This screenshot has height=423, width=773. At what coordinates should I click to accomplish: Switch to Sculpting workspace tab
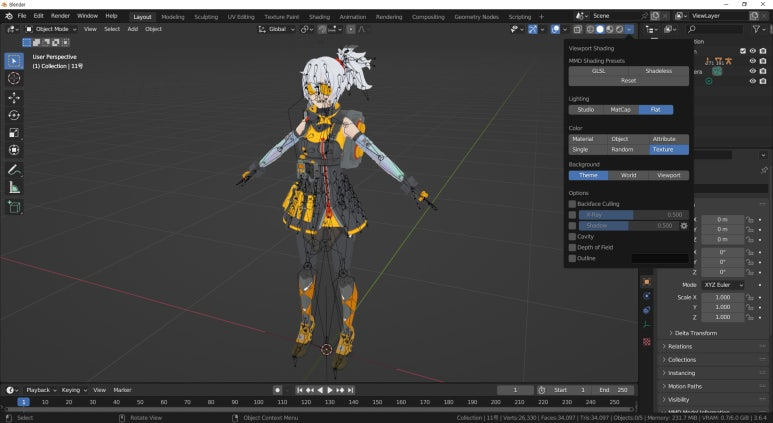click(x=206, y=17)
